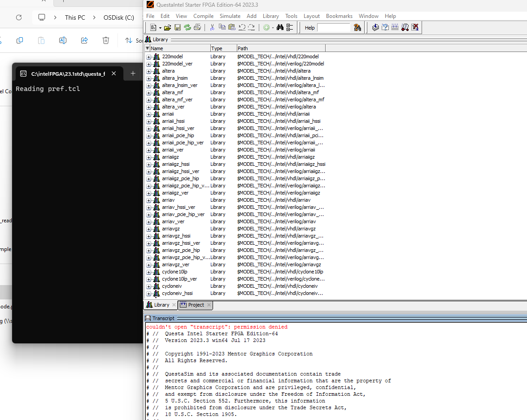Click the Open file folder icon
The height and width of the screenshot is (420, 527).
click(x=167, y=28)
